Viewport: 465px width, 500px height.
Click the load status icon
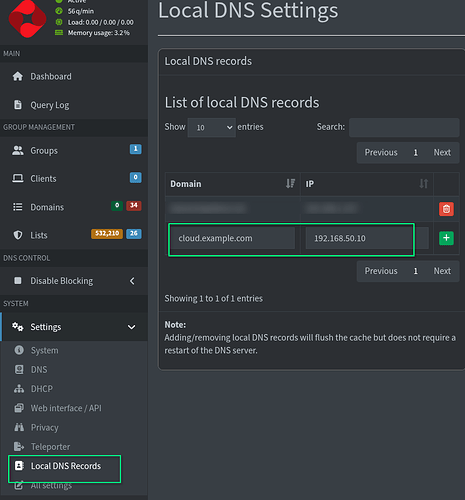pos(59,22)
